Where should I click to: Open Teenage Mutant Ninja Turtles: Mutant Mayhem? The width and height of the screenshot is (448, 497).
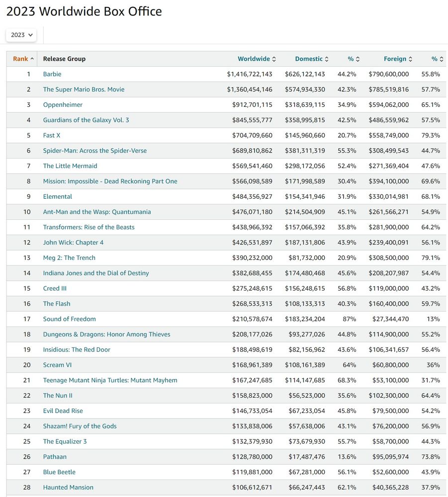coord(110,380)
